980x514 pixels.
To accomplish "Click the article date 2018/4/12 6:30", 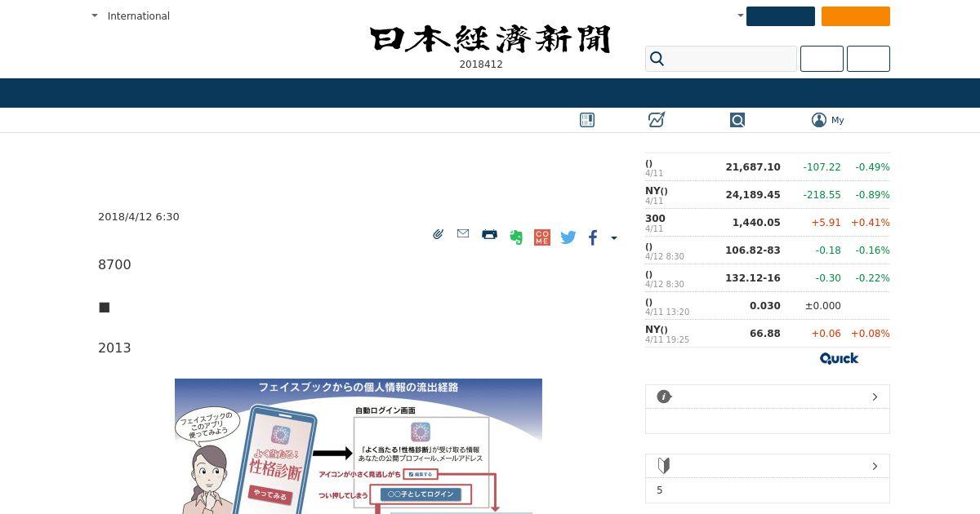I will (139, 217).
